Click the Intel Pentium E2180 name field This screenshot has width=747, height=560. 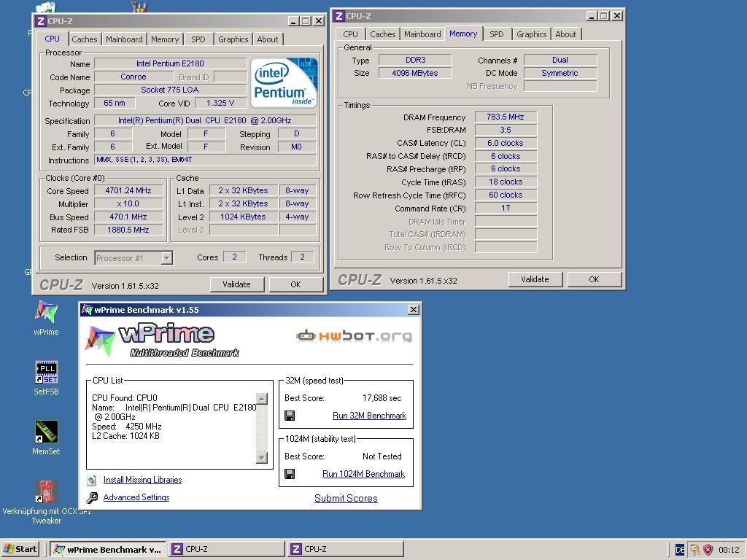click(x=170, y=63)
